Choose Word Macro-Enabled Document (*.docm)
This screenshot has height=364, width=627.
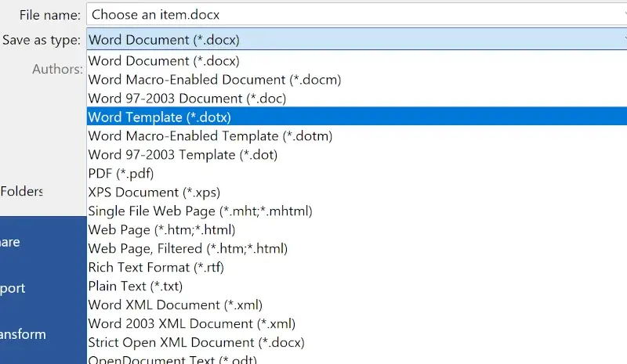tap(214, 80)
